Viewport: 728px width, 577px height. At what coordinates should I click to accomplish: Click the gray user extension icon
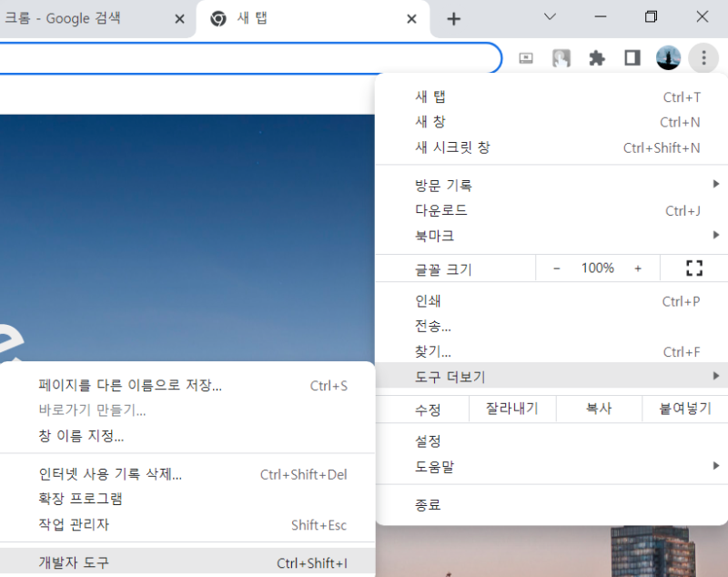point(561,58)
